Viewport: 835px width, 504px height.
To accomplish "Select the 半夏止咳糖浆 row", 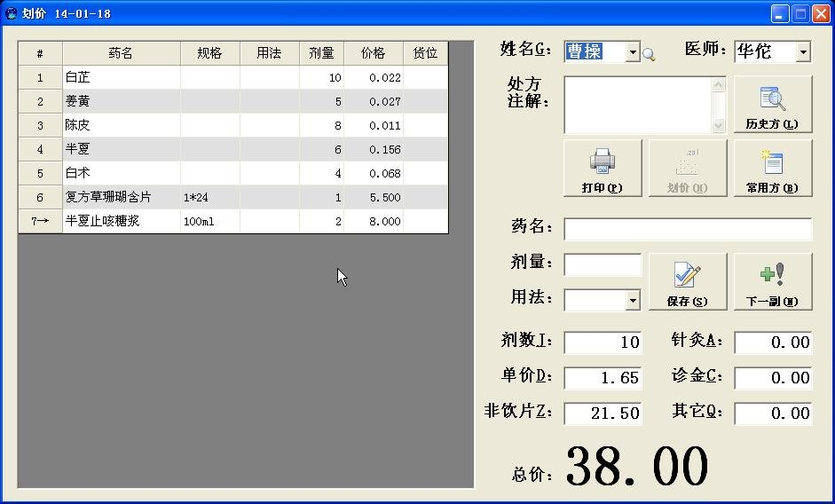I will click(233, 221).
